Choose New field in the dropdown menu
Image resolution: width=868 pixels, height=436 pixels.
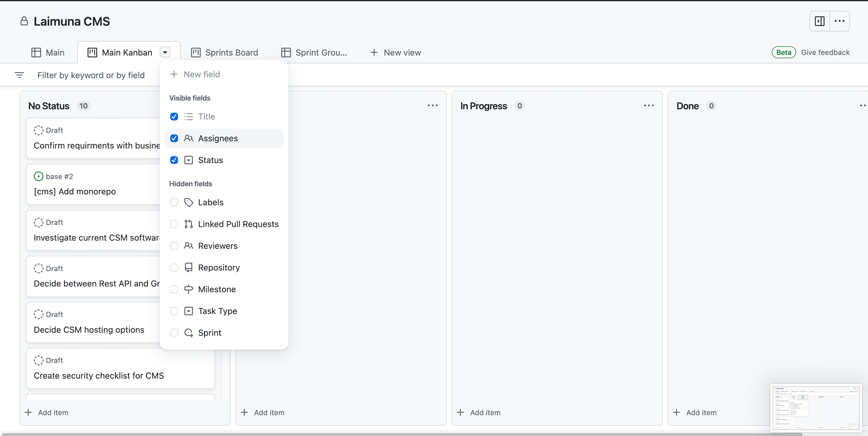click(224, 74)
